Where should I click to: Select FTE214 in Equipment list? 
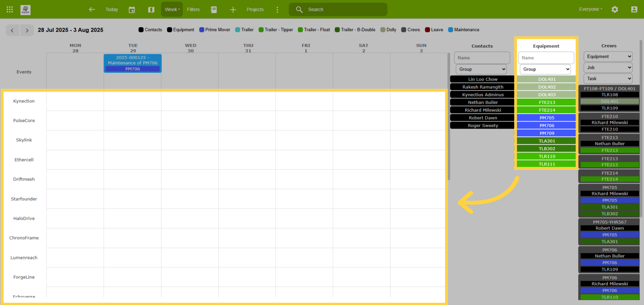pyautogui.click(x=547, y=110)
